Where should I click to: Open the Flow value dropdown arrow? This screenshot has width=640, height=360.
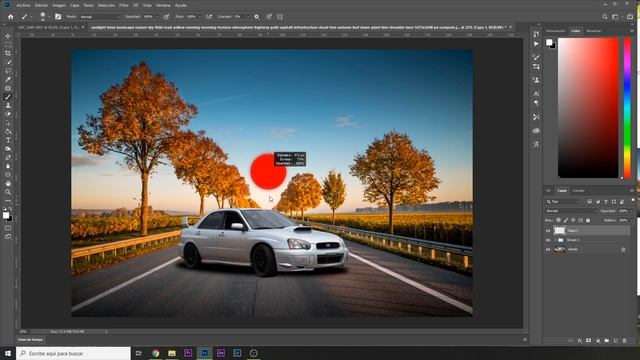pyautogui.click(x=199, y=17)
